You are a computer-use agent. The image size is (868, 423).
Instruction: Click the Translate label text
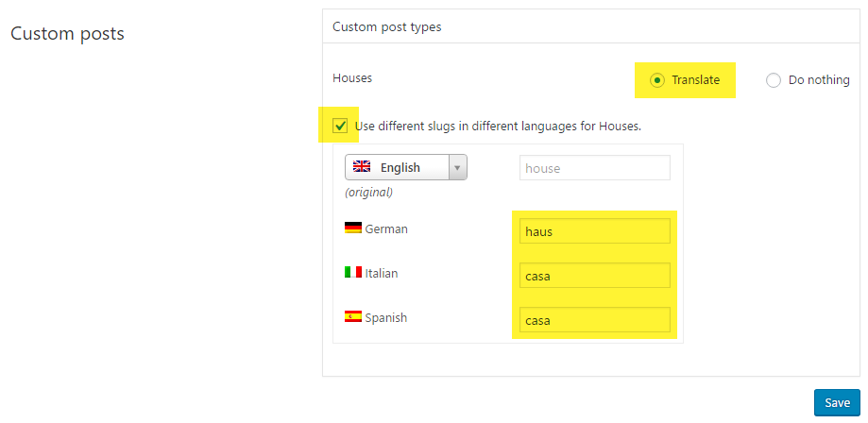coord(695,80)
